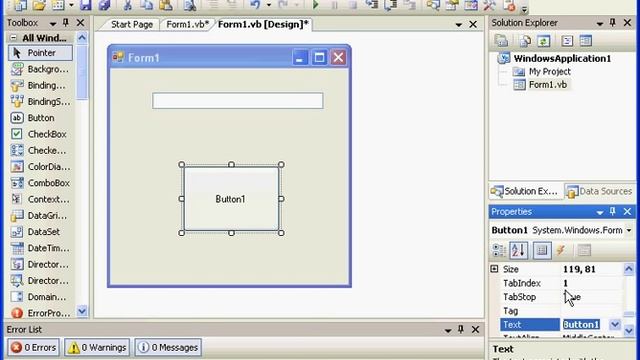The width and height of the screenshot is (640, 360).
Task: Pick the ErrorProvider toolbox item
Action: pos(40,313)
